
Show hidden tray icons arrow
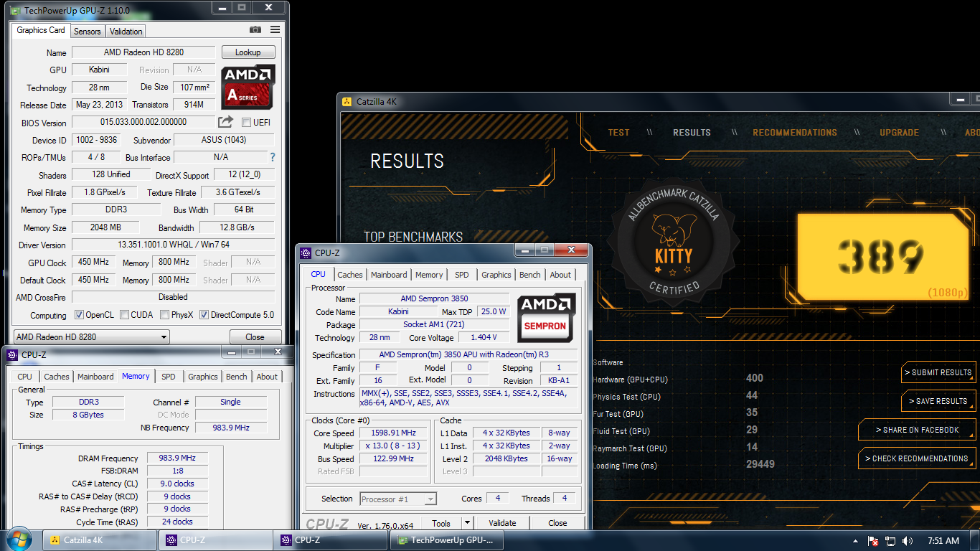click(x=855, y=541)
